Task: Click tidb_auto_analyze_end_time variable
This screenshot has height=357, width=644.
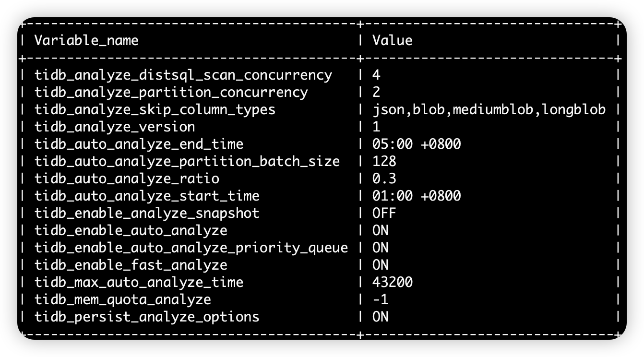Action: coord(139,144)
